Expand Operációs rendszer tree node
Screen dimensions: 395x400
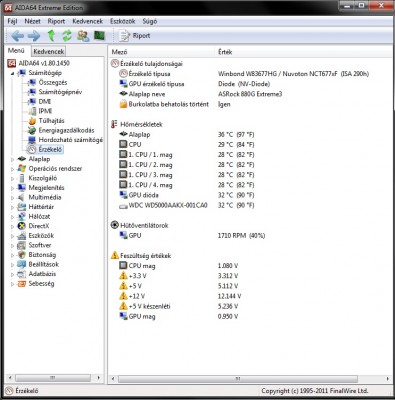[12, 169]
